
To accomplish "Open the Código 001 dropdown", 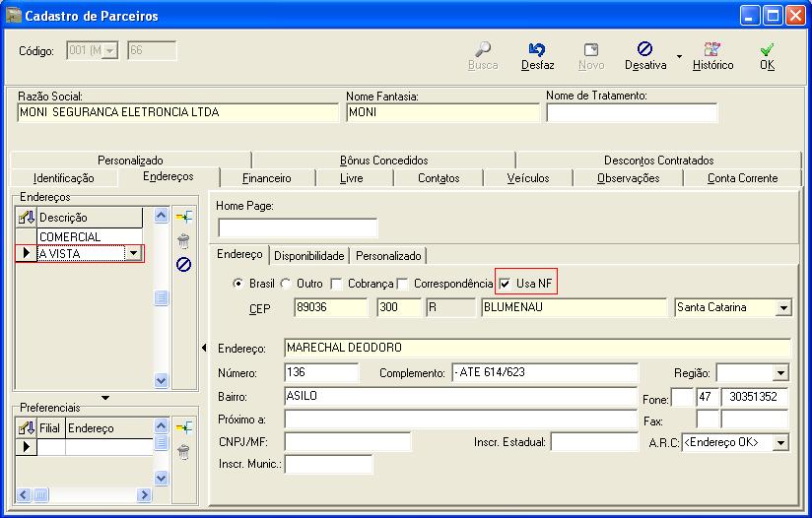I will pos(110,50).
